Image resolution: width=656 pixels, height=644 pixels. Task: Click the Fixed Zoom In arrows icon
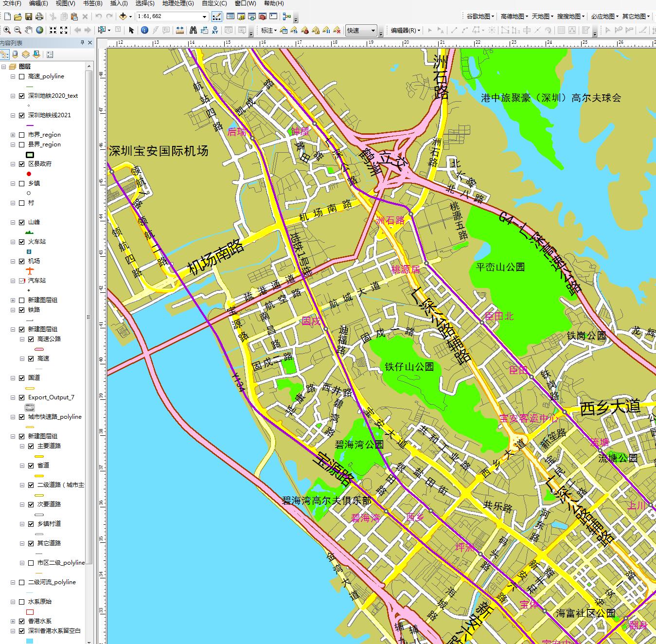coord(53,30)
